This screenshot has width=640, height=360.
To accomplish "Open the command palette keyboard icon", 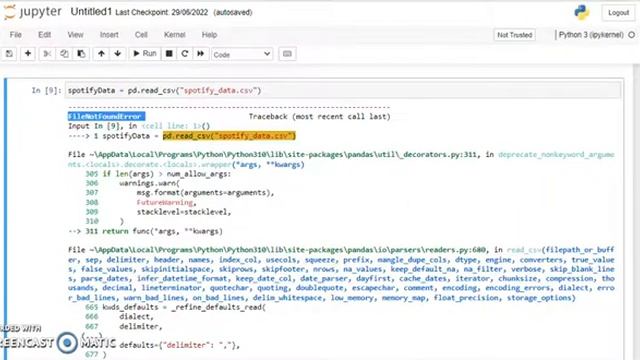I will pos(287,54).
